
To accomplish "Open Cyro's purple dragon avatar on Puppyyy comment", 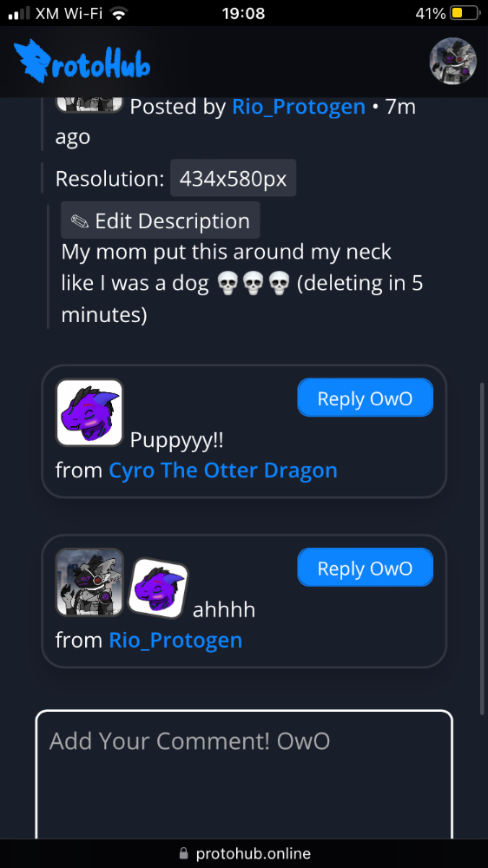I will (x=89, y=412).
